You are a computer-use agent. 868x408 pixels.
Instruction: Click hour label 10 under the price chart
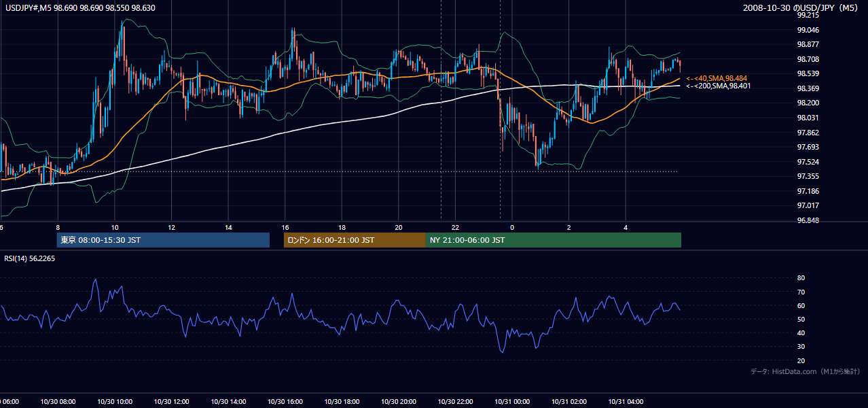point(115,227)
